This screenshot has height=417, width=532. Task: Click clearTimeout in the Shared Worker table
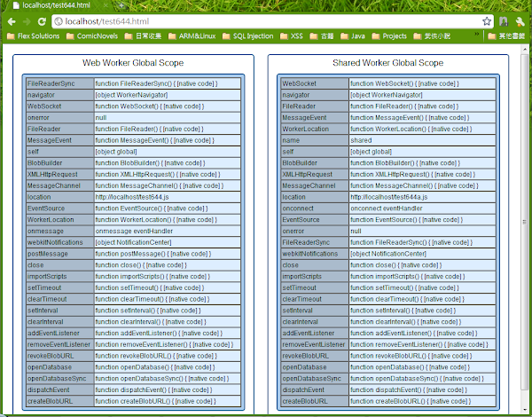click(315, 299)
